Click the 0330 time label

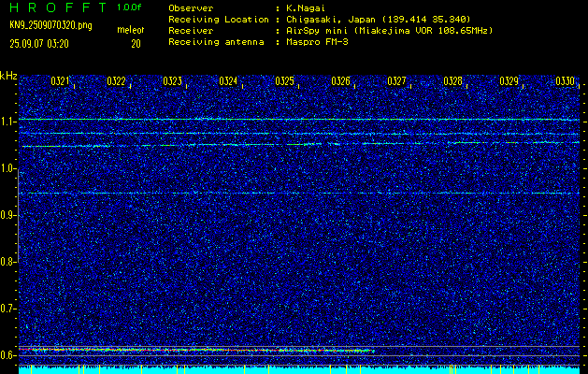point(566,81)
